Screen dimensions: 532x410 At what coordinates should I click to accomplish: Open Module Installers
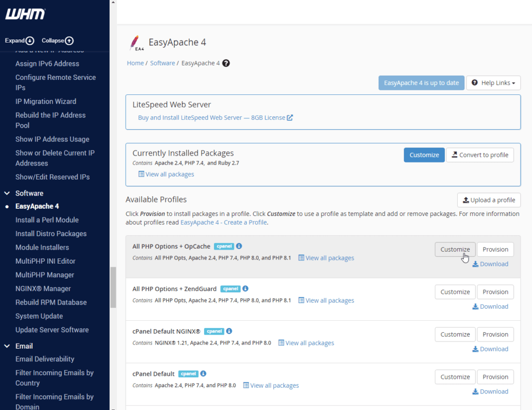click(x=42, y=248)
